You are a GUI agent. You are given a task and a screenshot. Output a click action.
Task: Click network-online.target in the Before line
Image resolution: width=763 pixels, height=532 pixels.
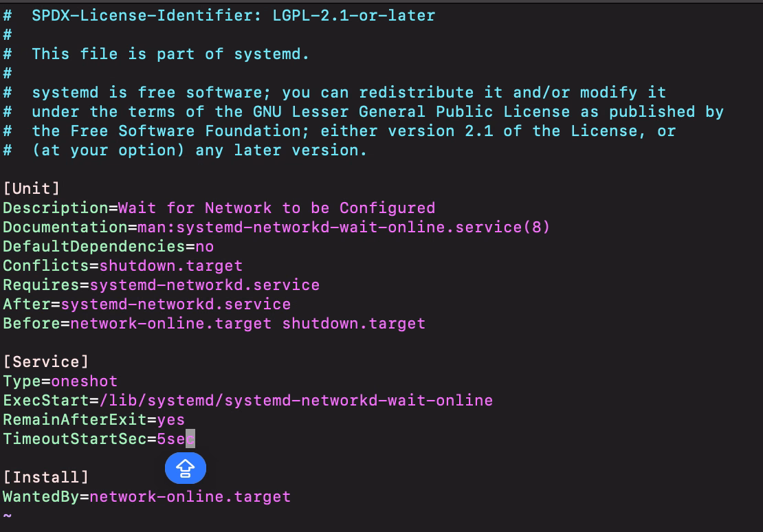click(170, 324)
